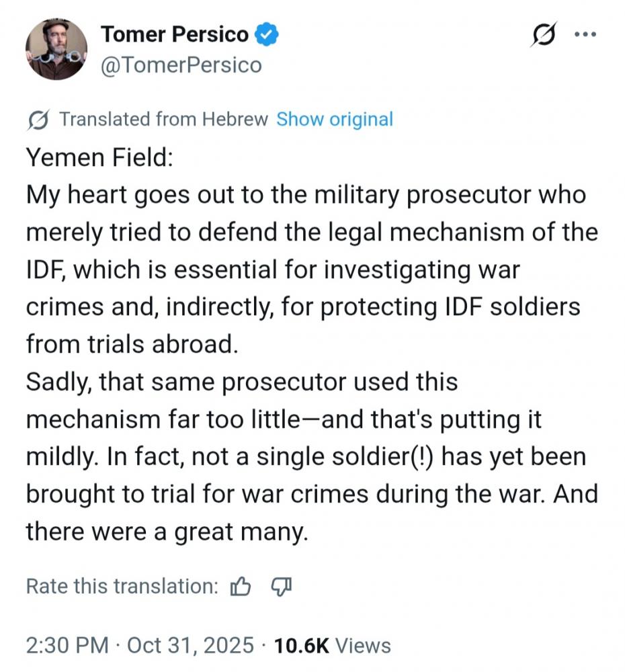Image resolution: width=625 pixels, height=672 pixels.
Task: Click the Oct 31, 2025 date
Action: pyautogui.click(x=191, y=646)
